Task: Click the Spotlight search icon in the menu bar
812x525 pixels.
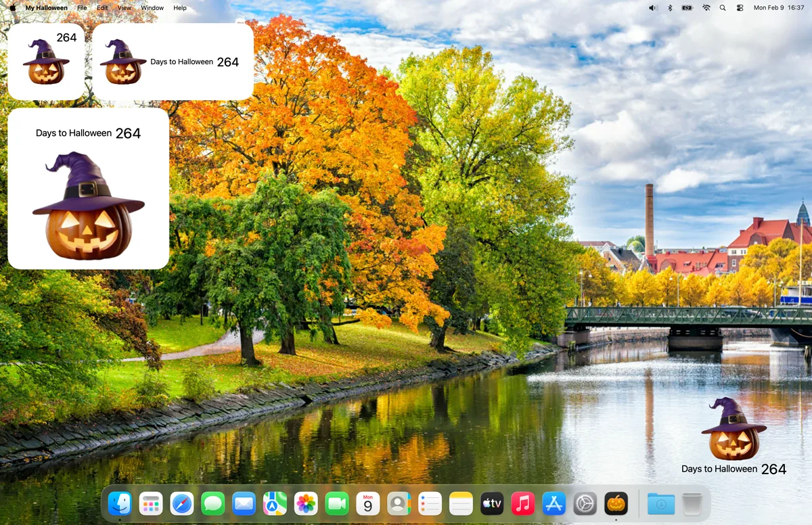Action: [x=721, y=7]
